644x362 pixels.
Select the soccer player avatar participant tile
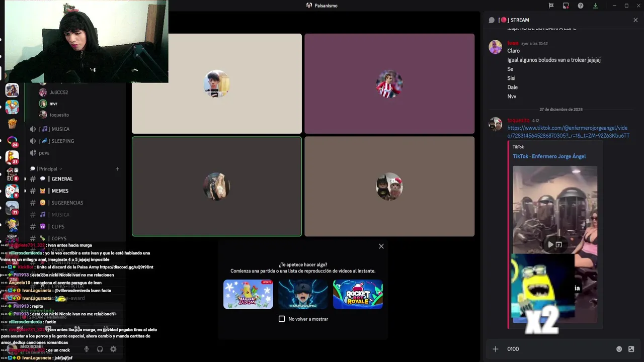(x=389, y=83)
